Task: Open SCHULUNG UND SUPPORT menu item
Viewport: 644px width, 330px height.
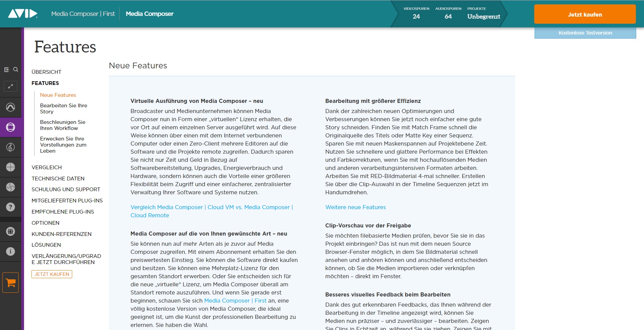Action: (66, 190)
